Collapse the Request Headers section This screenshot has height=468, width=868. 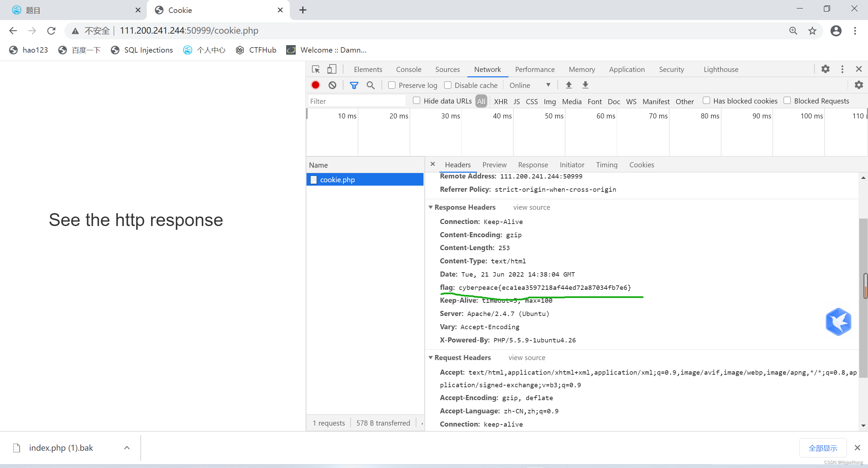431,358
